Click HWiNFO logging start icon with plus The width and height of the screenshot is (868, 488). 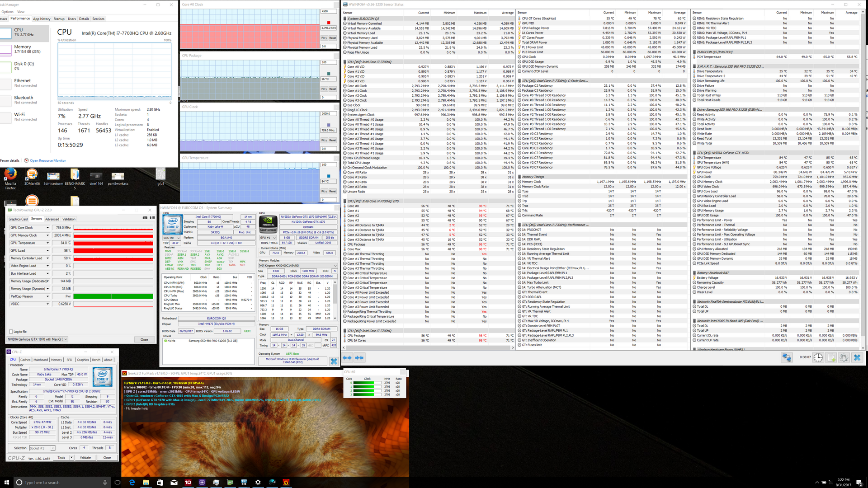(831, 357)
